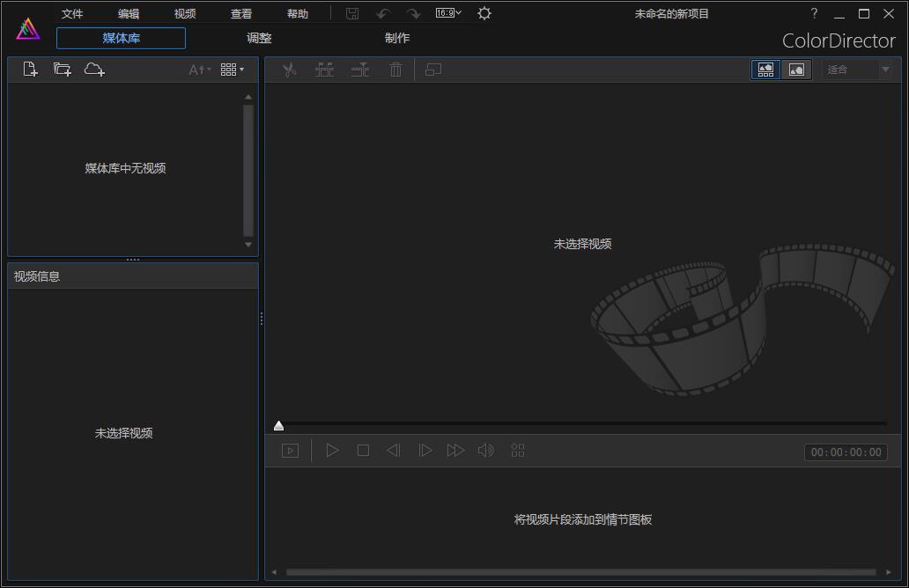Switch to the 媒体库 tab

click(x=122, y=38)
